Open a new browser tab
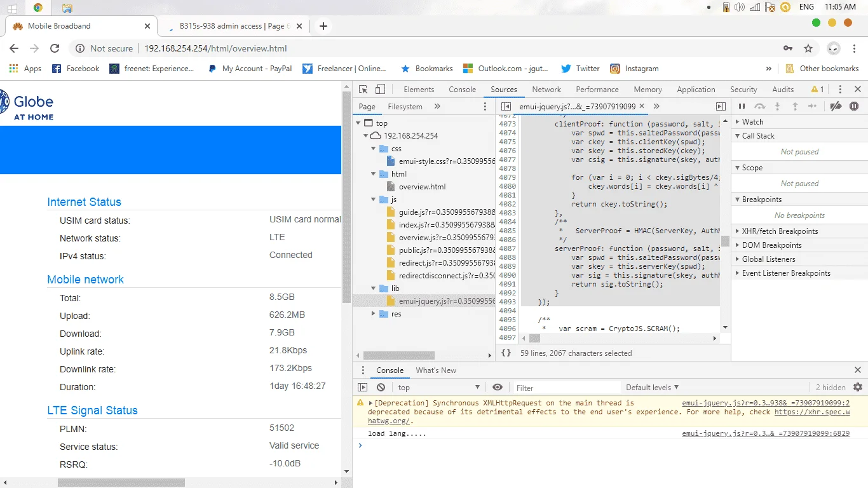The height and width of the screenshot is (488, 868). point(323,26)
